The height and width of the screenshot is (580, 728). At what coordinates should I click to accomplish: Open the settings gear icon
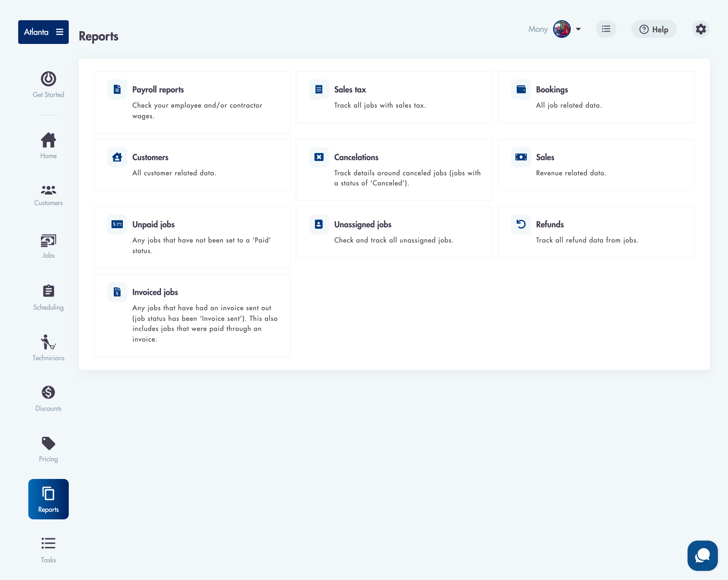pyautogui.click(x=701, y=29)
